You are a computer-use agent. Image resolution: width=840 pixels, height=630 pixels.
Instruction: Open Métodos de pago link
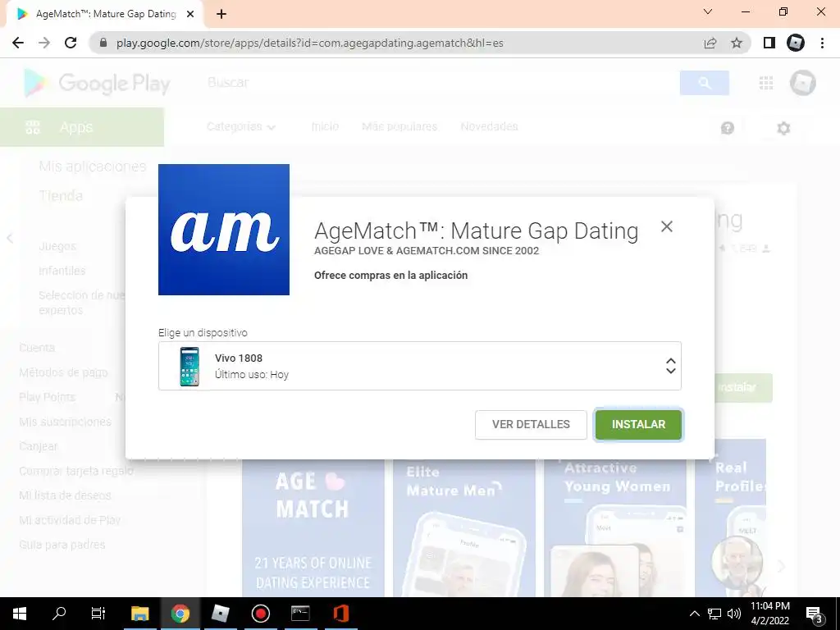[63, 372]
